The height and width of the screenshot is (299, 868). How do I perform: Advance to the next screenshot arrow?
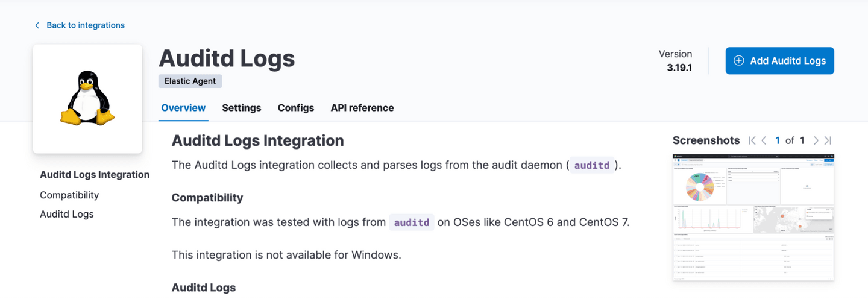[816, 140]
